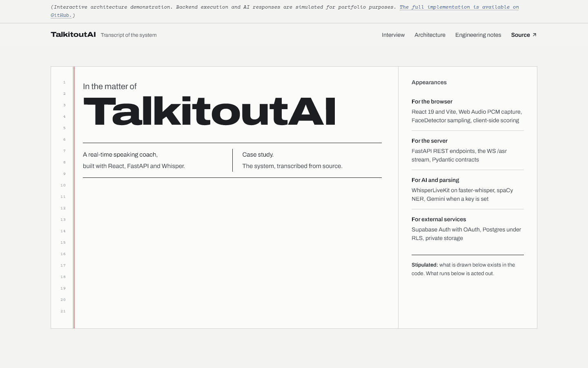The height and width of the screenshot is (368, 588).
Task: Click the 'Case study.' text
Action: pyautogui.click(x=258, y=155)
